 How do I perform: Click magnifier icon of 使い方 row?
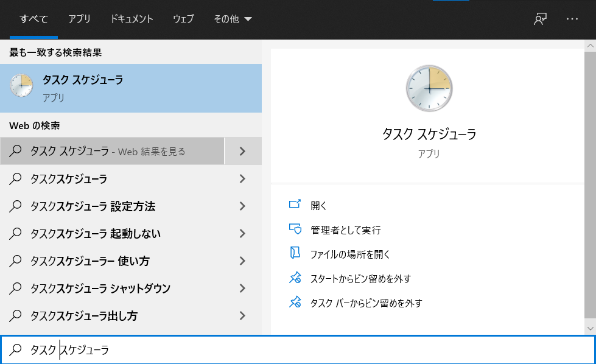click(x=15, y=261)
